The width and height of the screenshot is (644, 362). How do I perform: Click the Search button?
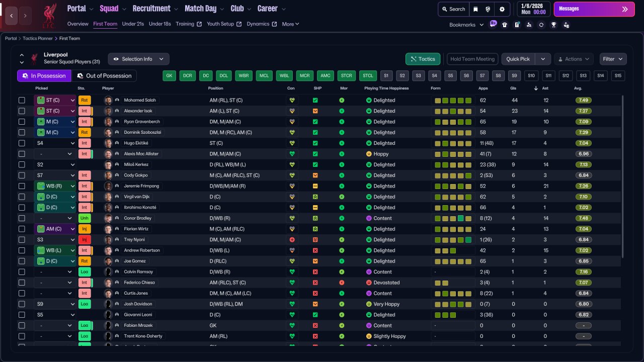[x=453, y=9]
